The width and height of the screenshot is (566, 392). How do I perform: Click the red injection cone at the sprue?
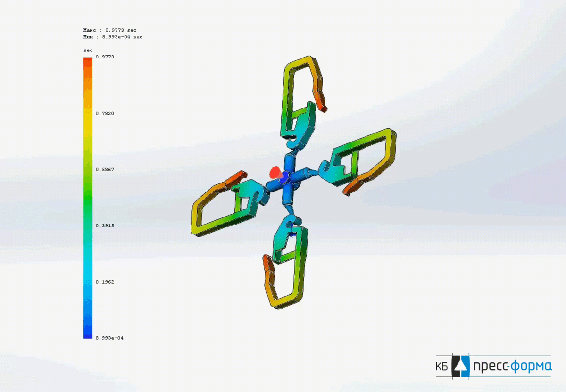tap(275, 173)
